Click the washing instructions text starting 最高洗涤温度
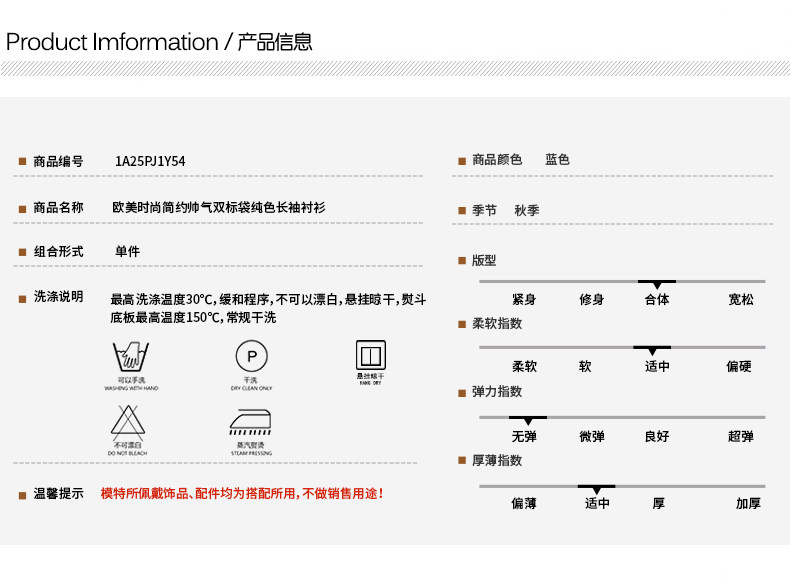Viewport: 790px width, 584px height. [x=268, y=308]
